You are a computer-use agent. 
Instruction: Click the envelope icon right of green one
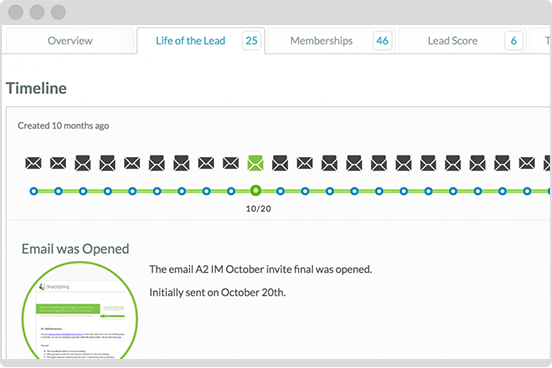280,163
